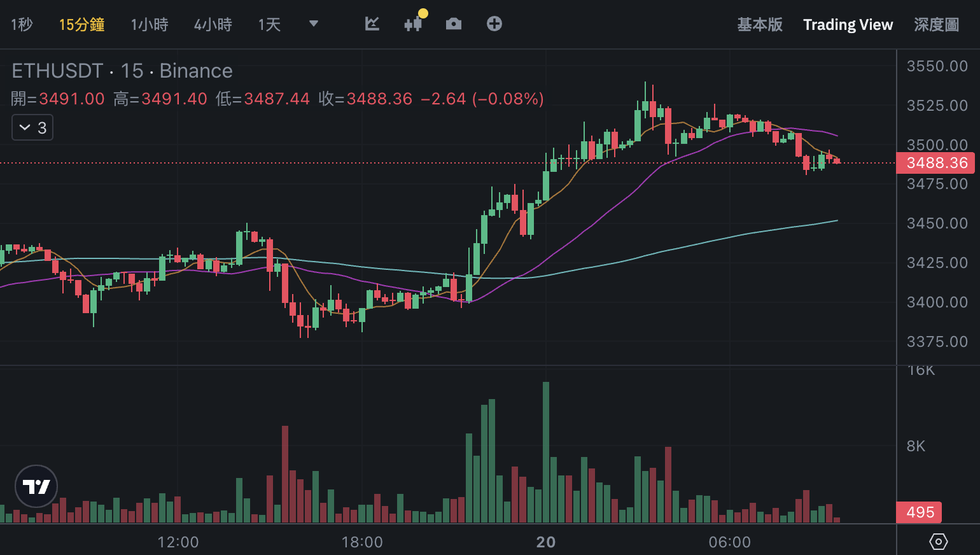Select the Trading View chart mode
This screenshot has width=980, height=555.
[x=848, y=25]
